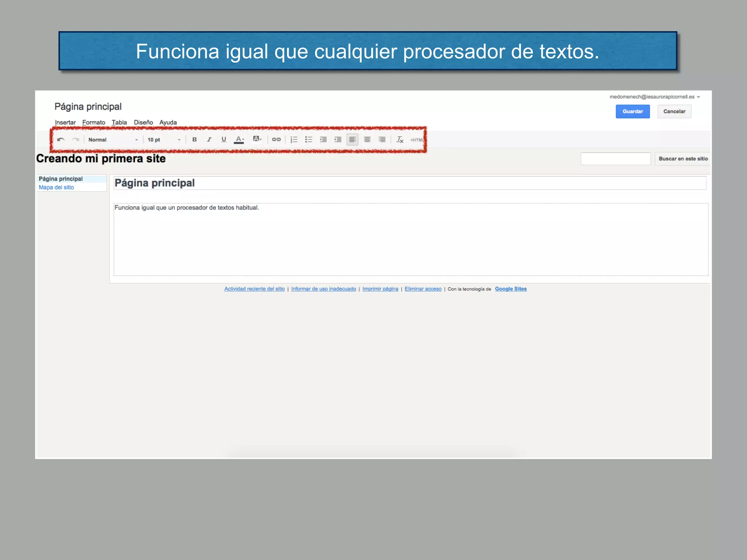This screenshot has width=747, height=560.
Task: Open the Diseño menu
Action: (x=143, y=122)
